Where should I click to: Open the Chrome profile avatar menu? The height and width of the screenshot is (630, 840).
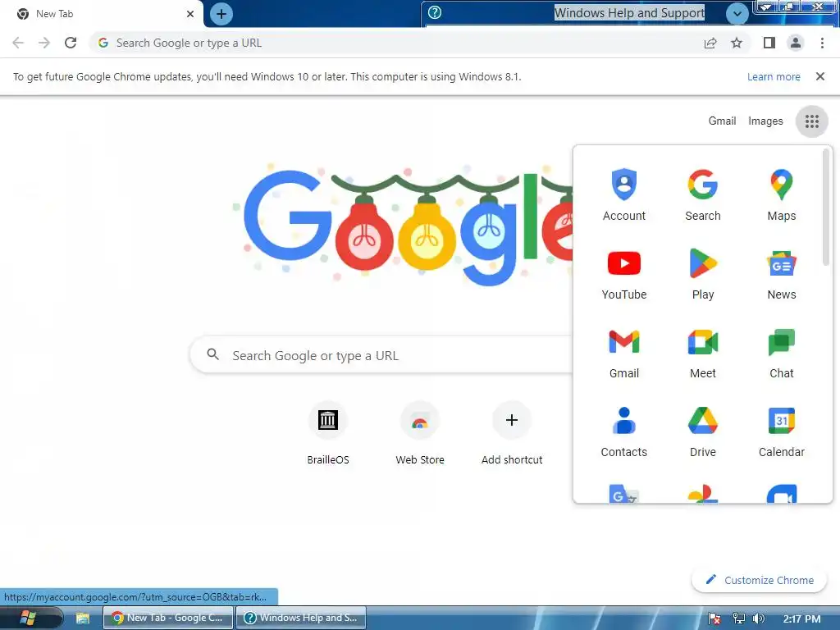[x=796, y=43]
